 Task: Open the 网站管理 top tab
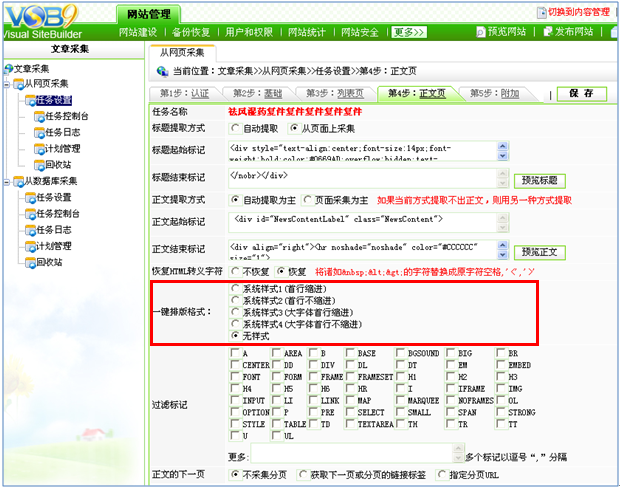tap(149, 15)
